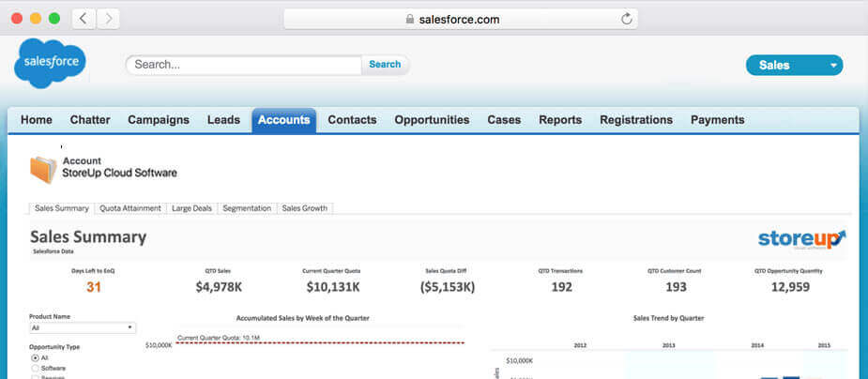Click the QTD Sales value $4,978K
868x379 pixels.
click(219, 287)
